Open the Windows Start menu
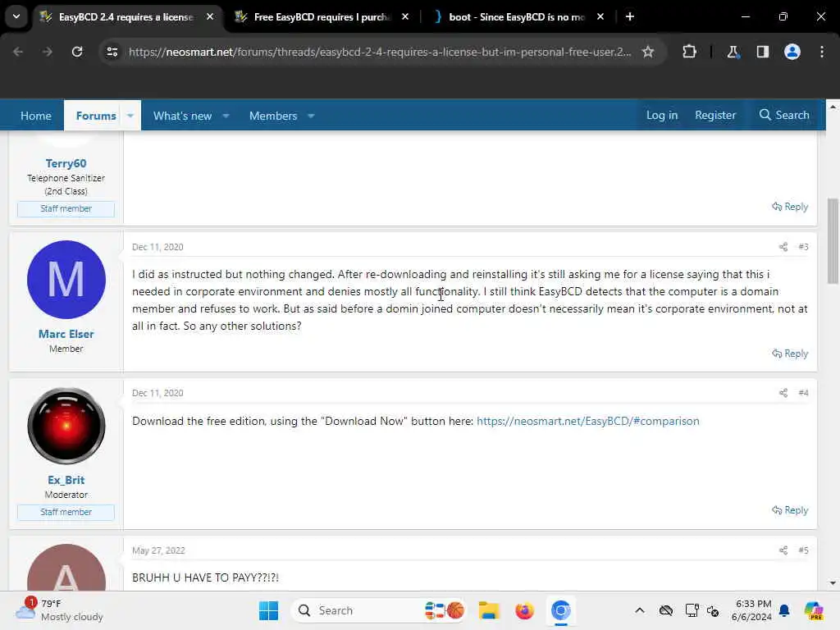This screenshot has height=630, width=840. click(x=268, y=610)
